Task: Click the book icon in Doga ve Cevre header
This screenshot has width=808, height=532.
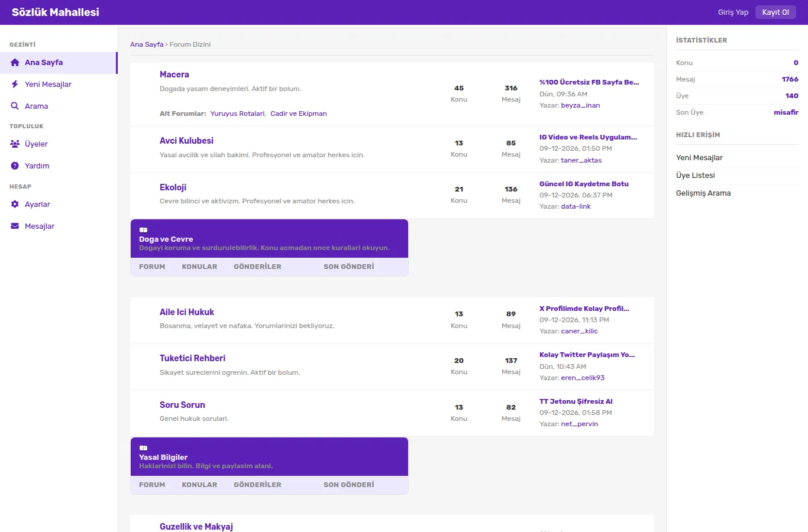Action: coord(143,230)
